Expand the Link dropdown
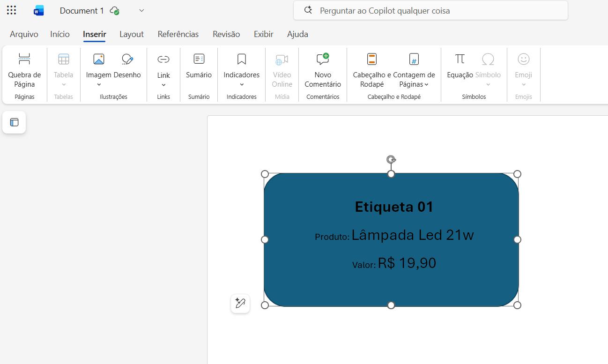608x364 pixels. (163, 85)
